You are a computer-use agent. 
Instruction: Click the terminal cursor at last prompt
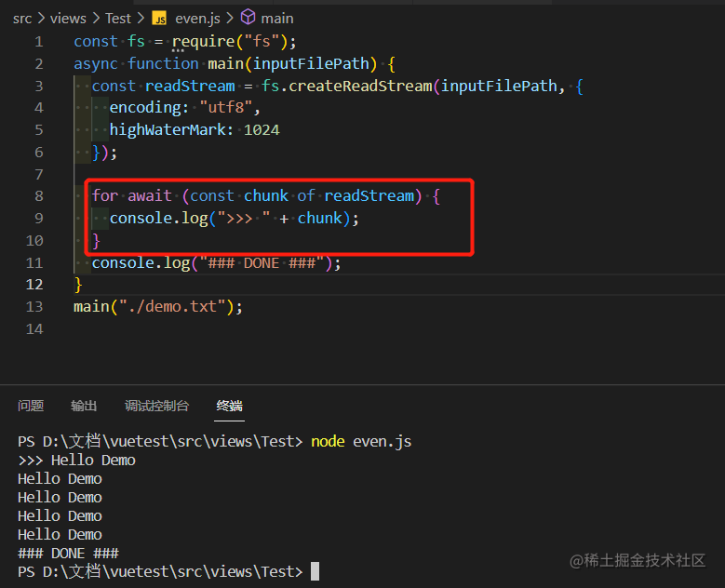click(315, 571)
